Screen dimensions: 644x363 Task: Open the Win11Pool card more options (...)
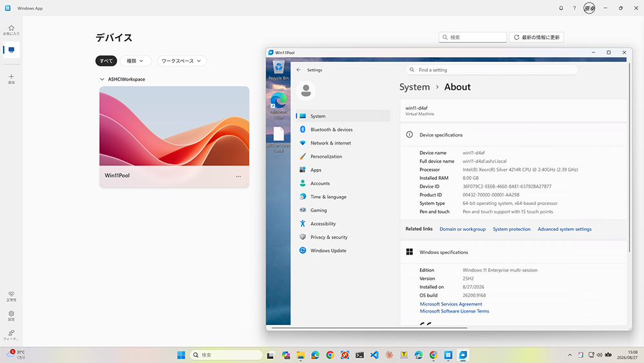[x=238, y=176]
